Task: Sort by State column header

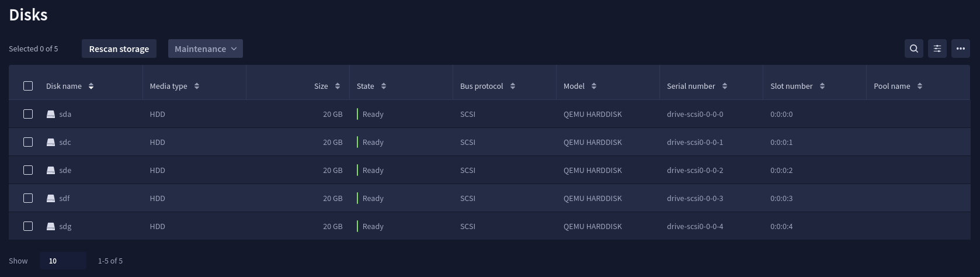Action: point(365,86)
